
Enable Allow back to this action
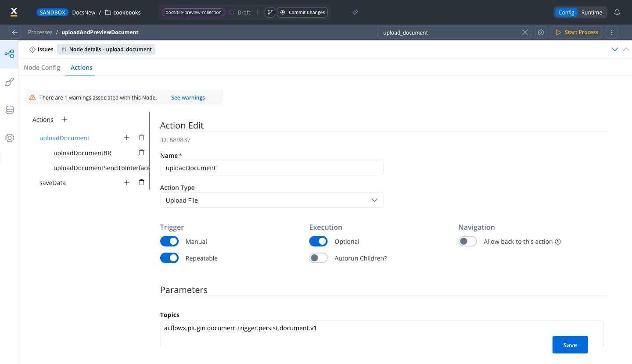click(x=468, y=241)
